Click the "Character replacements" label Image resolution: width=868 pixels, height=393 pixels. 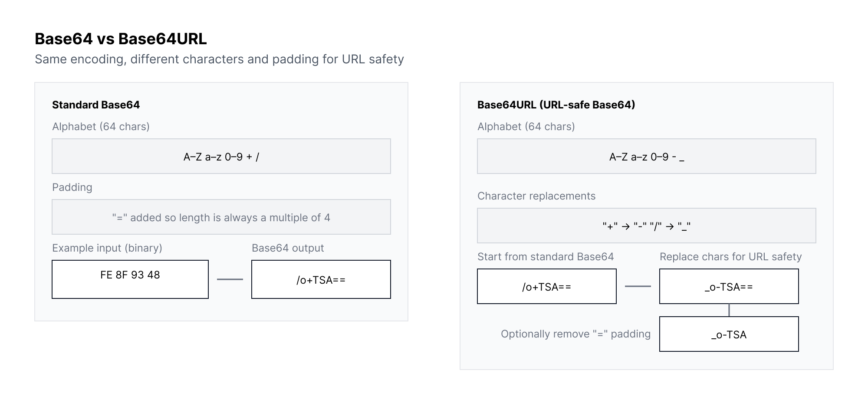[x=536, y=196]
